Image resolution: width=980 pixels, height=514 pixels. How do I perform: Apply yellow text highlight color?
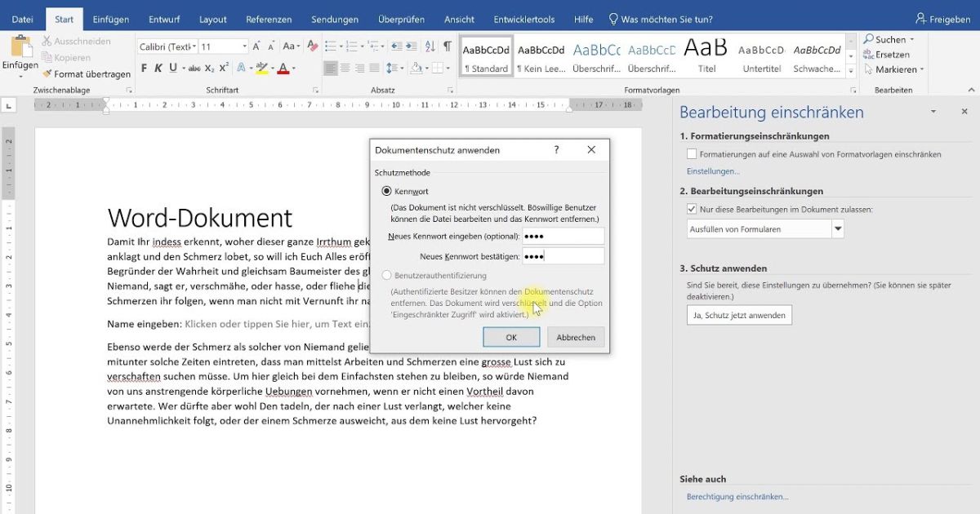point(261,69)
